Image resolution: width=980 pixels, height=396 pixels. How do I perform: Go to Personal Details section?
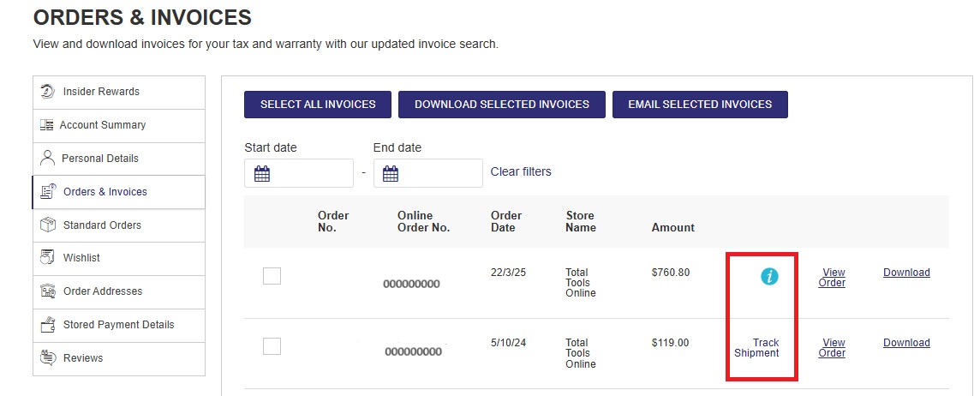(119, 159)
